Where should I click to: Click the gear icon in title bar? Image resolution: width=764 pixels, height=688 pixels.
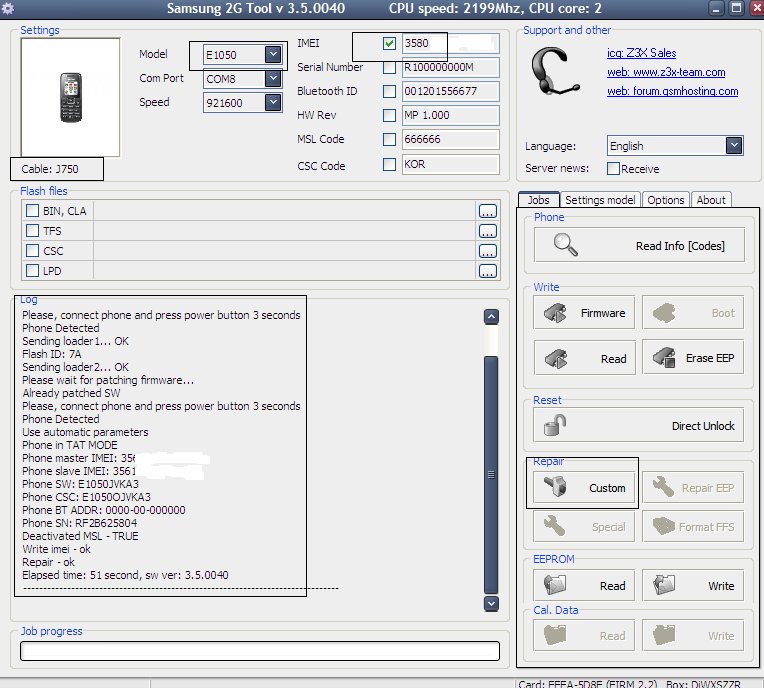tap(7, 8)
